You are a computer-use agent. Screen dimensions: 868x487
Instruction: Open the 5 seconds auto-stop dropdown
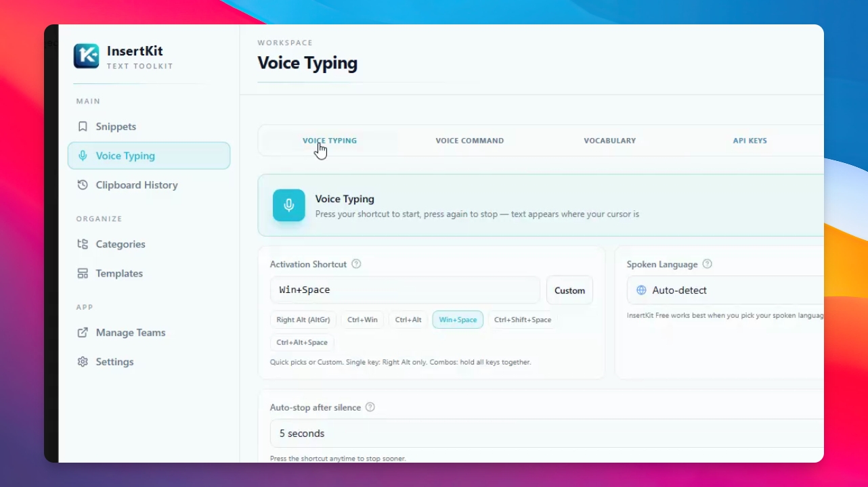(547, 434)
